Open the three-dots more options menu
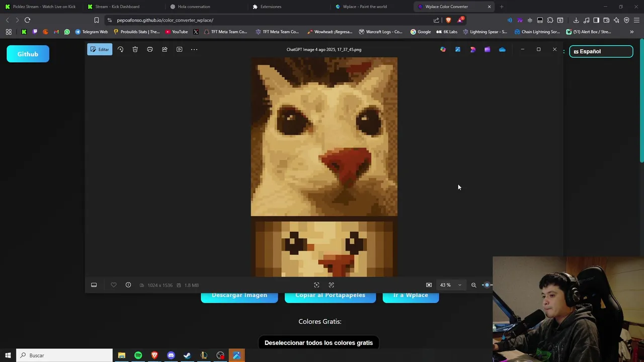Image resolution: width=644 pixels, height=362 pixels. point(194,49)
